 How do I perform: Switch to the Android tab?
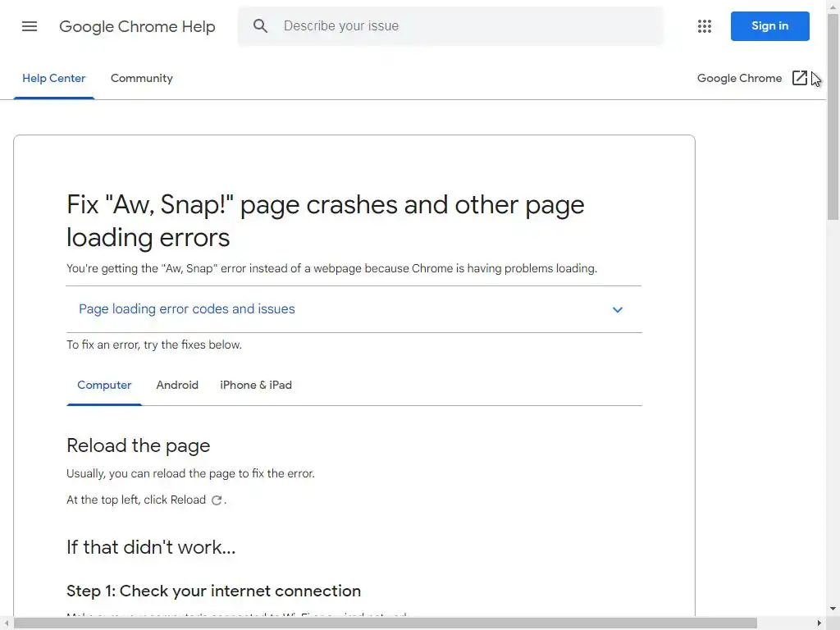177,385
